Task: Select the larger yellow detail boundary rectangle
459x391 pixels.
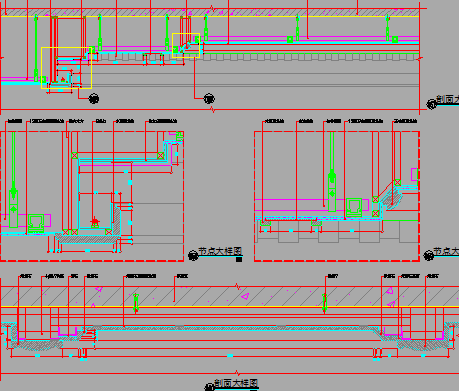Action: coord(66,68)
